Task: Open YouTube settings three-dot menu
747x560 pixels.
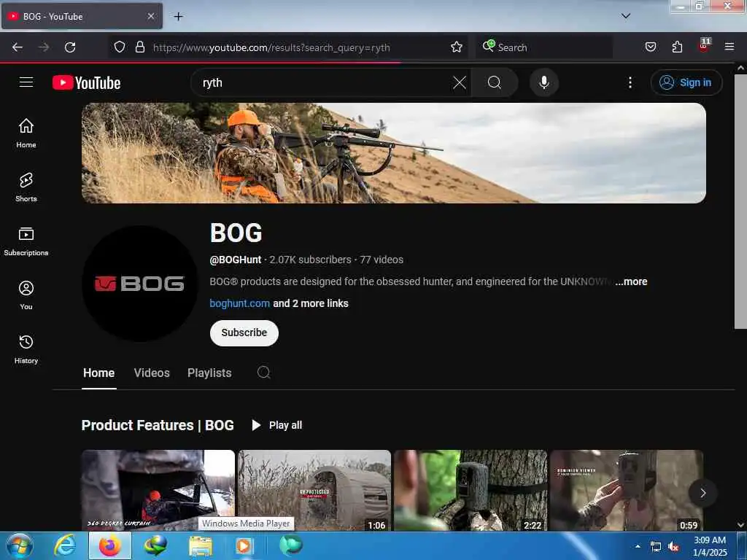Action: (x=630, y=82)
